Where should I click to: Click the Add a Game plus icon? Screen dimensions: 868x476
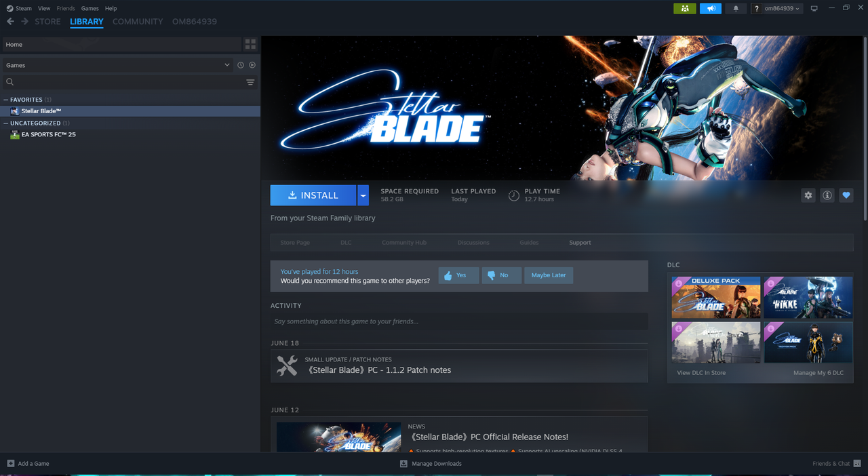click(x=10, y=464)
